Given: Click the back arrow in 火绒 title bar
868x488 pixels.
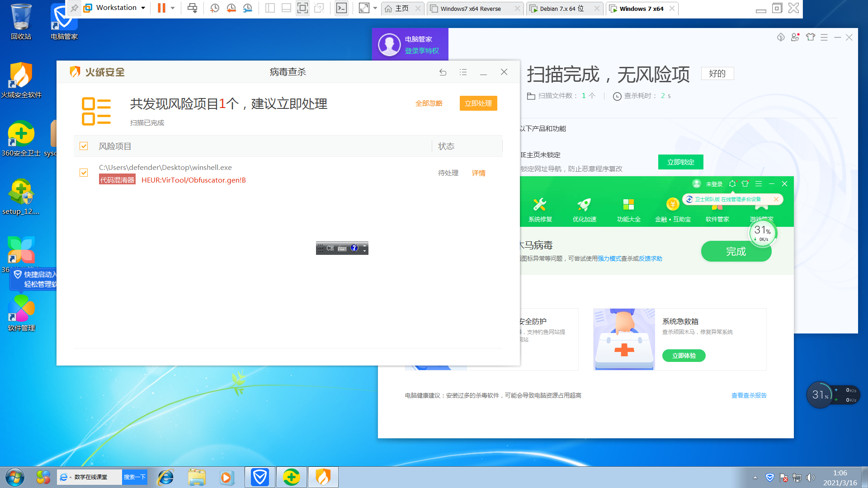Looking at the screenshot, I should tap(443, 72).
